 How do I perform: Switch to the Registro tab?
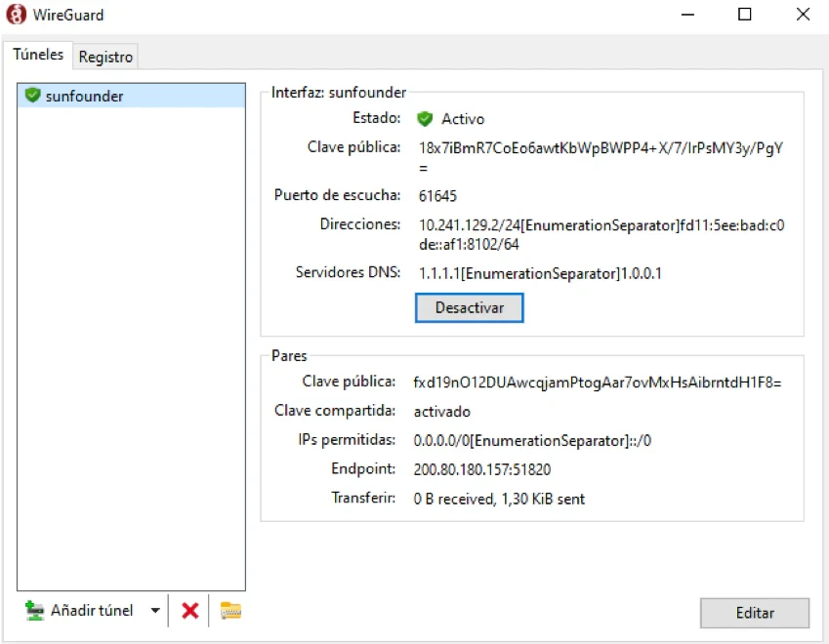[x=105, y=57]
